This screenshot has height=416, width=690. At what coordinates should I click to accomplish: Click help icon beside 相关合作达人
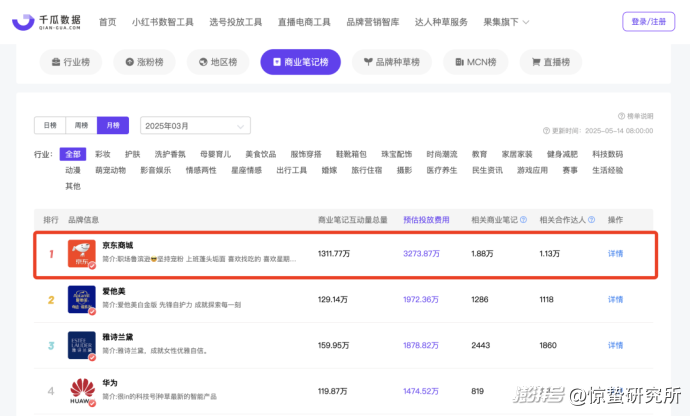pos(591,220)
